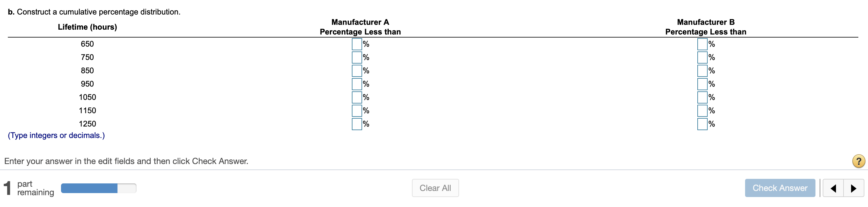Click the left navigation arrow
Screen dimensions: 868x207
(x=833, y=188)
